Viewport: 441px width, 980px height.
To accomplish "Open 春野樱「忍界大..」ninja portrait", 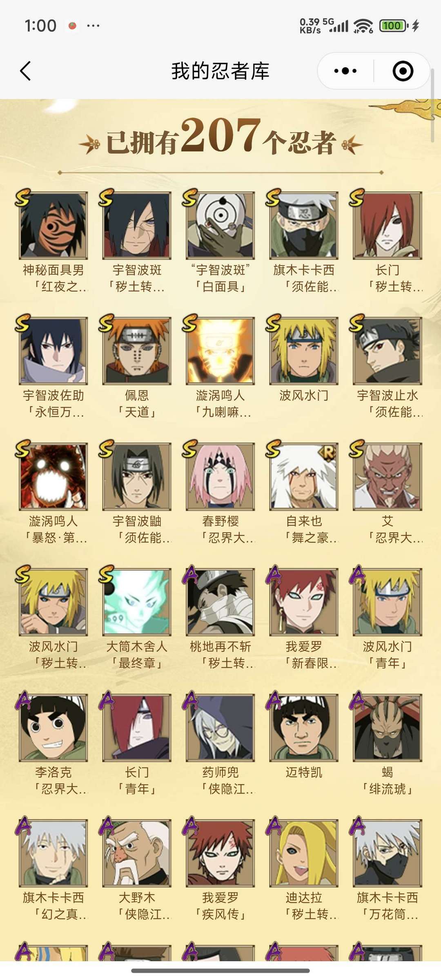I will tap(220, 477).
